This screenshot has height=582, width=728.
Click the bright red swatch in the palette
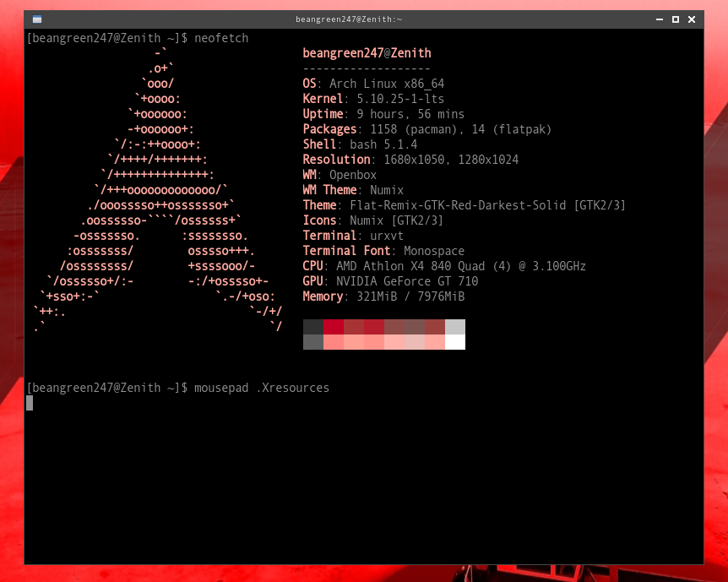(x=334, y=327)
